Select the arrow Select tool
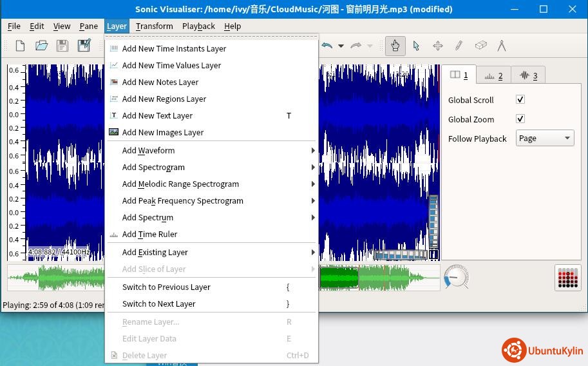Viewport: 588px width, 366px height. point(417,46)
